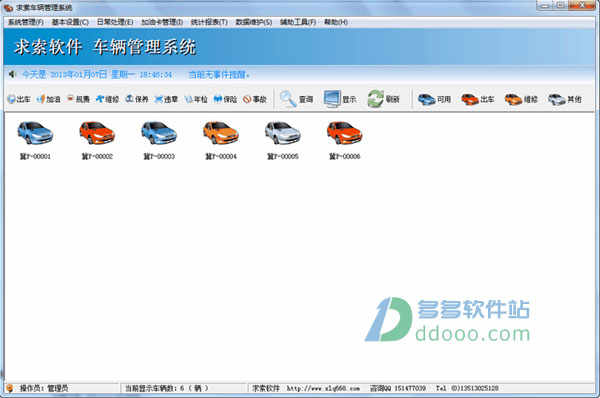Filter vehicles by 可用 blue car
The image size is (600, 398).
(434, 99)
